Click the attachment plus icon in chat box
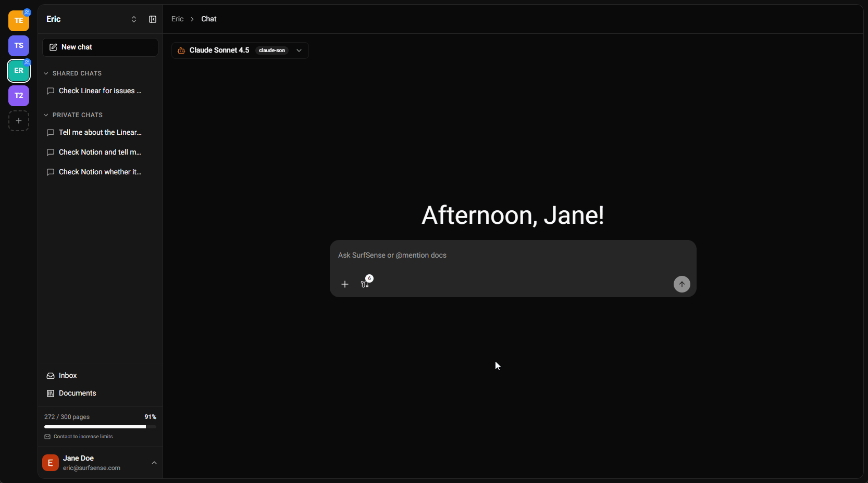 [x=345, y=284]
